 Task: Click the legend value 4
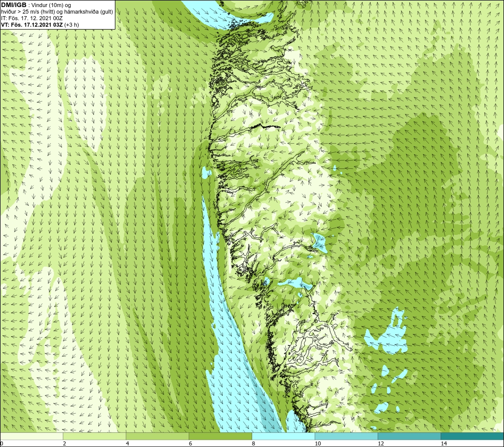point(128,444)
